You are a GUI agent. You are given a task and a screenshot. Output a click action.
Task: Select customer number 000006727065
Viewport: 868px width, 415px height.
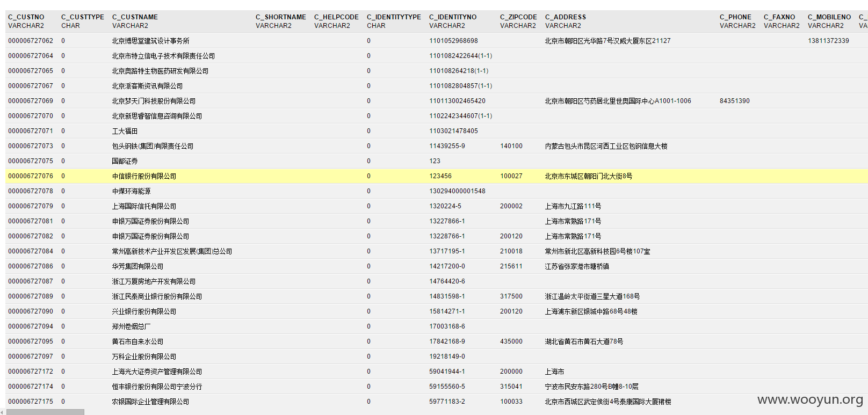coord(31,71)
